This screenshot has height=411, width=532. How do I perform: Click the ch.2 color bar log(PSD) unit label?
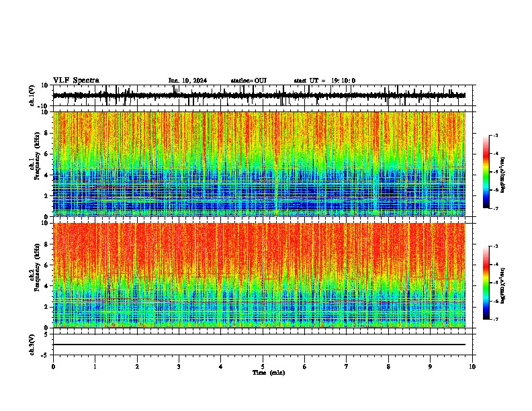point(502,285)
